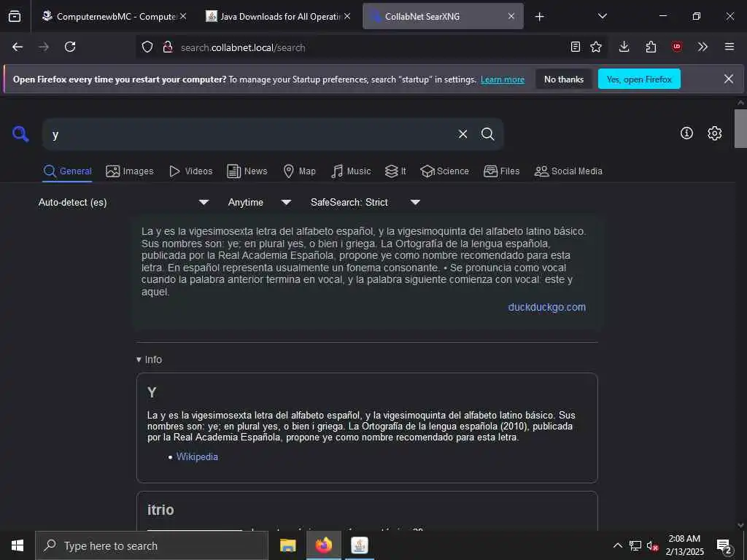The image size is (747, 560).
Task: Open the Extensions puzzle icon
Action: [x=651, y=47]
